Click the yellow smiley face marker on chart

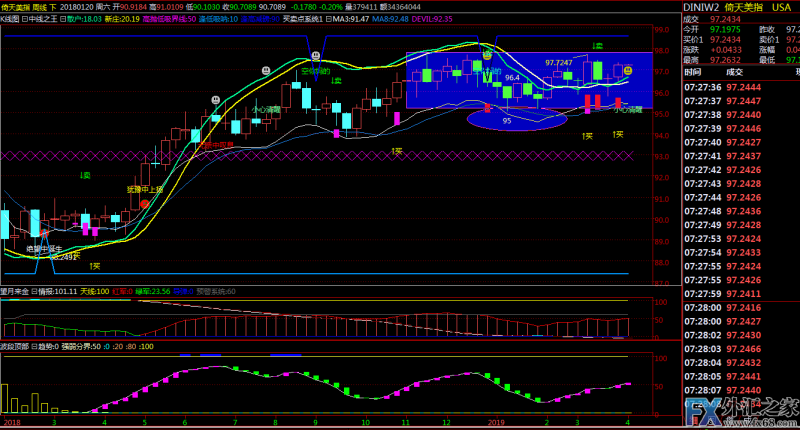coord(628,70)
